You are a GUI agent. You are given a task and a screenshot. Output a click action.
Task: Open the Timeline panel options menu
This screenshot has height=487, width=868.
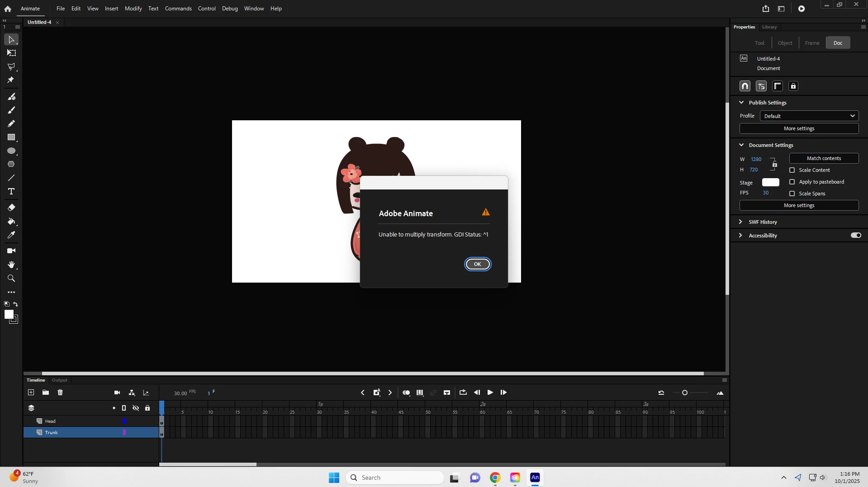coord(725,380)
